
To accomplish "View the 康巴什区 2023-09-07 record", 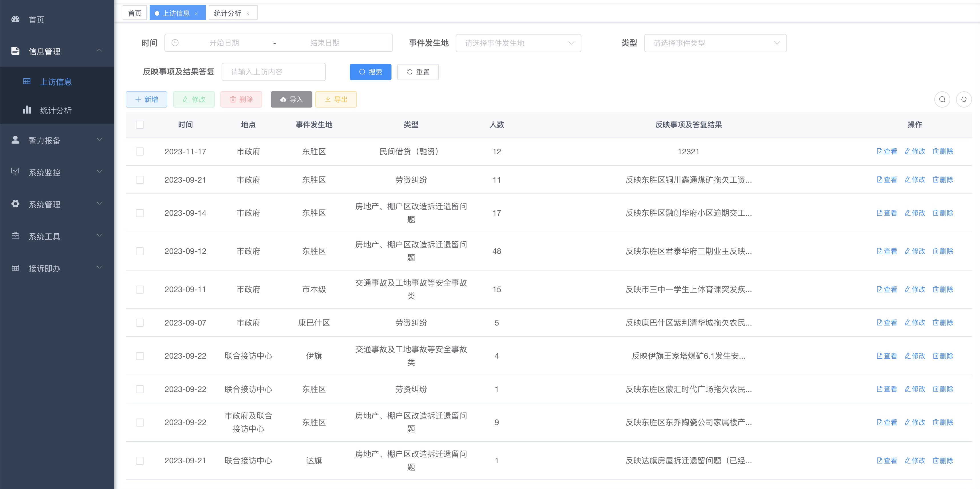I will coord(887,322).
